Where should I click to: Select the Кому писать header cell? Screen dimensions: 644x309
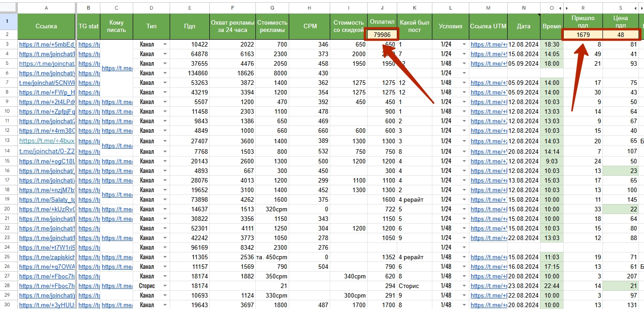point(117,26)
